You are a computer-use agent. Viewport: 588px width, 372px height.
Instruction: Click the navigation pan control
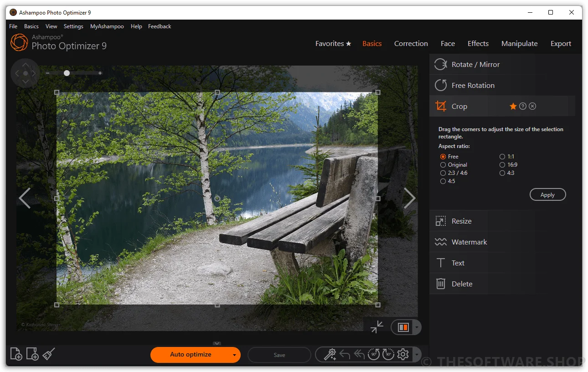click(x=26, y=73)
